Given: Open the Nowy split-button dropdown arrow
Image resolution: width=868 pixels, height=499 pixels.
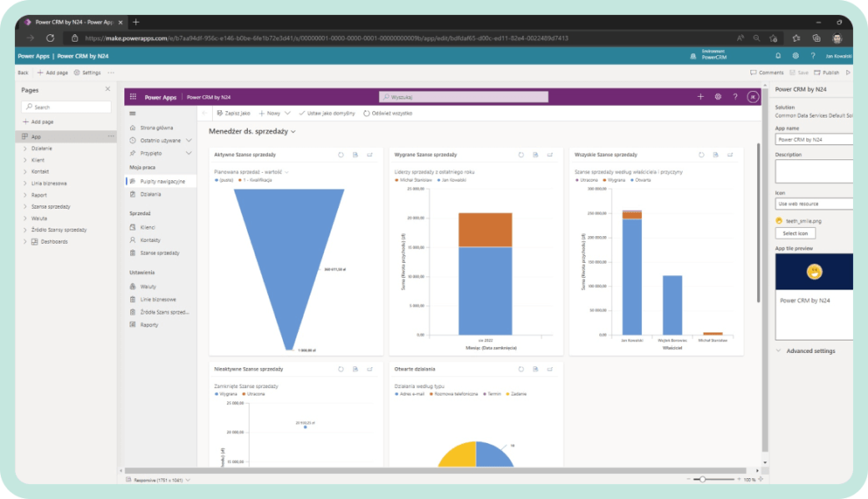Looking at the screenshot, I should tap(287, 113).
